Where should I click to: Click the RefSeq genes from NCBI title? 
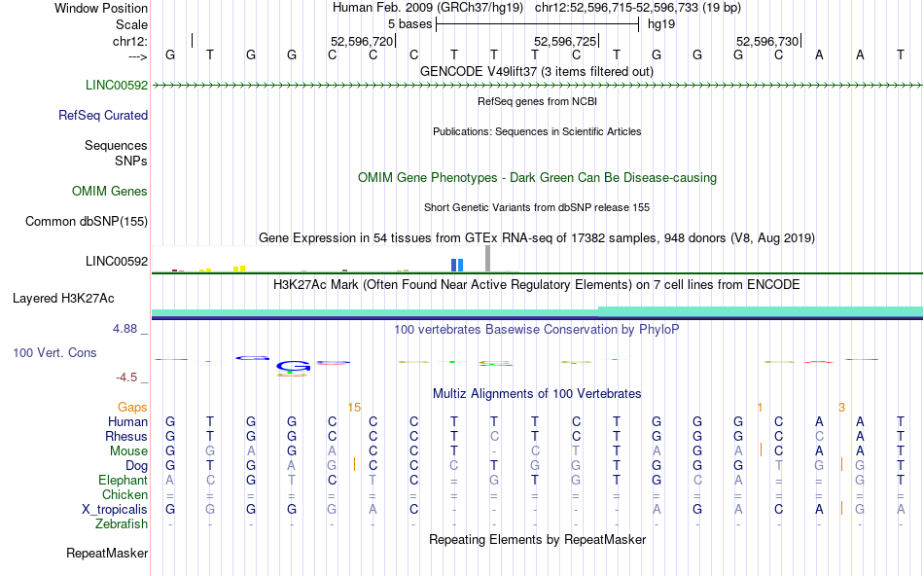[x=537, y=101]
